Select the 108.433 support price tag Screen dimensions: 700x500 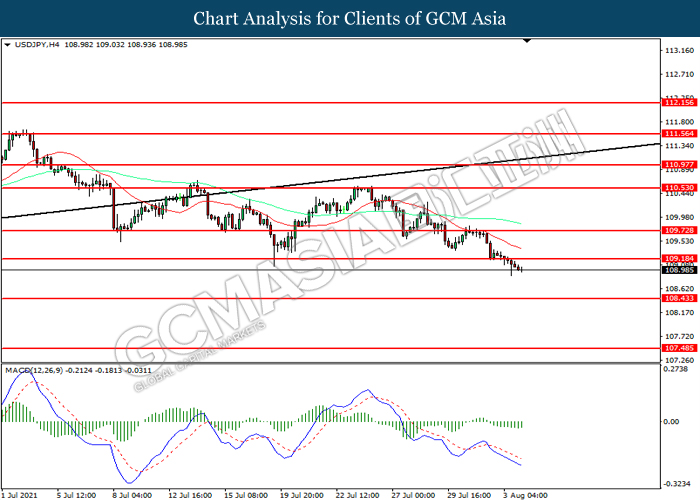pyautogui.click(x=678, y=298)
